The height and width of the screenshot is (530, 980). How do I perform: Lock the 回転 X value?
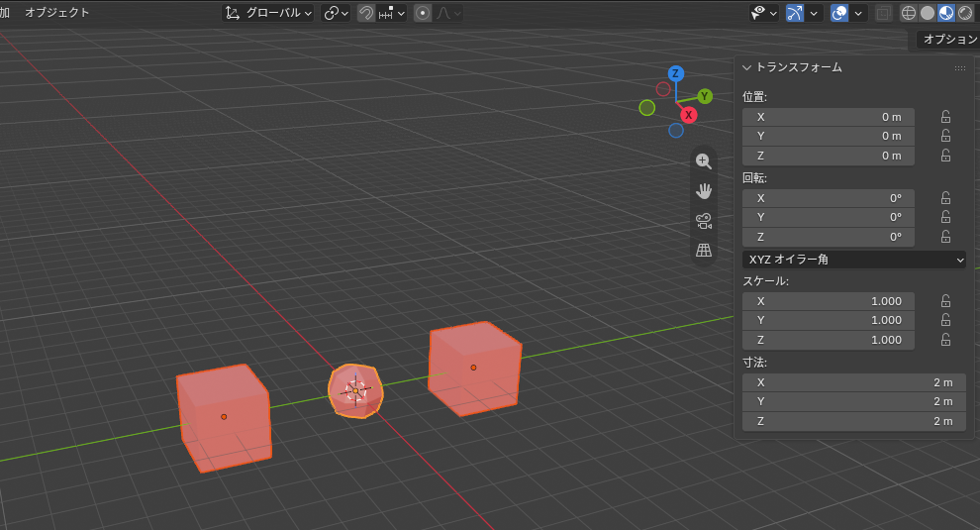tap(945, 198)
